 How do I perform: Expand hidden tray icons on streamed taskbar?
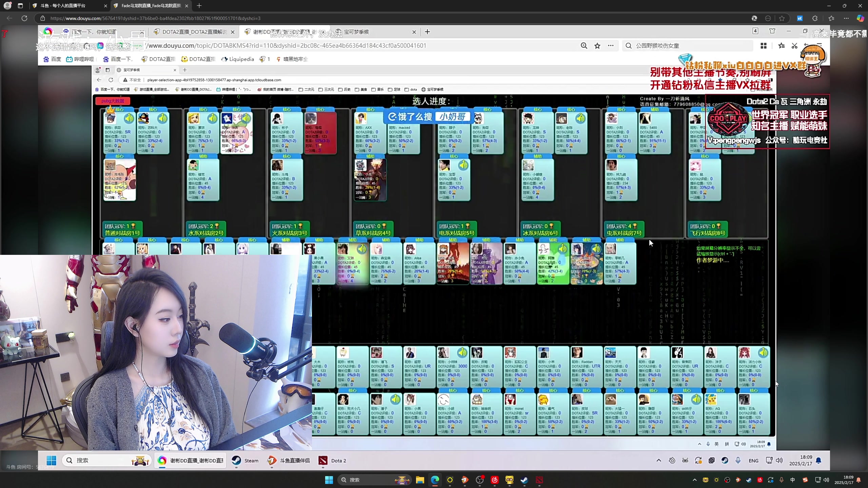(x=658, y=460)
